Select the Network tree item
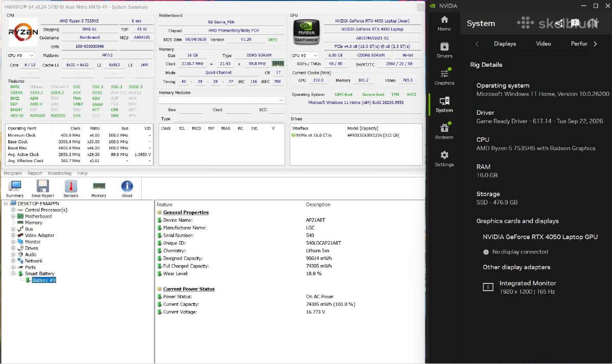Image resolution: width=612 pixels, height=364 pixels. click(x=34, y=261)
